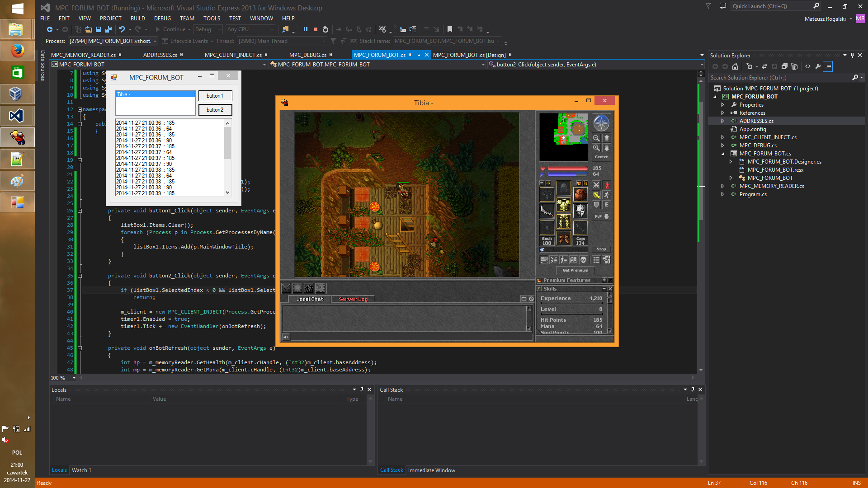Click the Get Premium button in Tibia
868x488 pixels.
point(576,270)
